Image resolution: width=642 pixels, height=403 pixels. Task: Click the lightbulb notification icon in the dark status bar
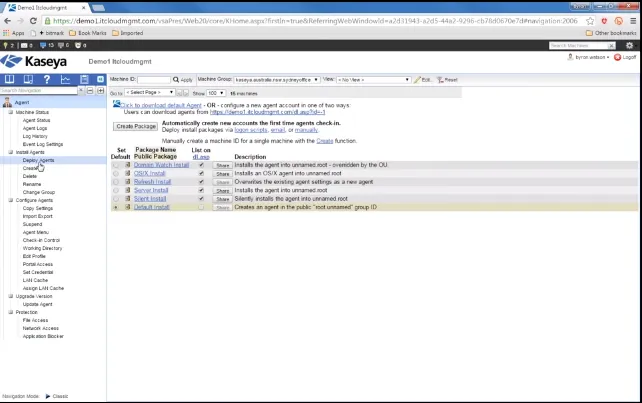pos(5,45)
